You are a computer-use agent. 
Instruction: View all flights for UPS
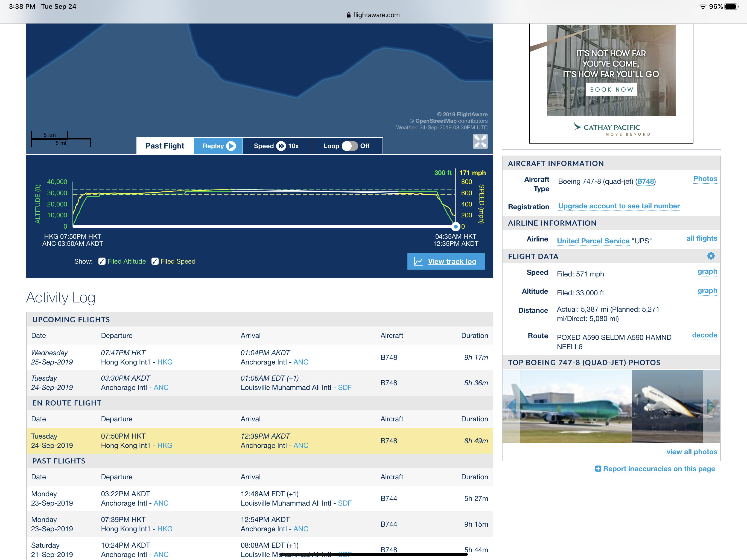pos(702,238)
